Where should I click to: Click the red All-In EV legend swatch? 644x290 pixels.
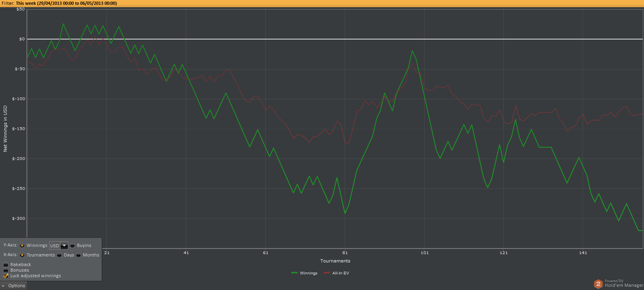click(327, 273)
